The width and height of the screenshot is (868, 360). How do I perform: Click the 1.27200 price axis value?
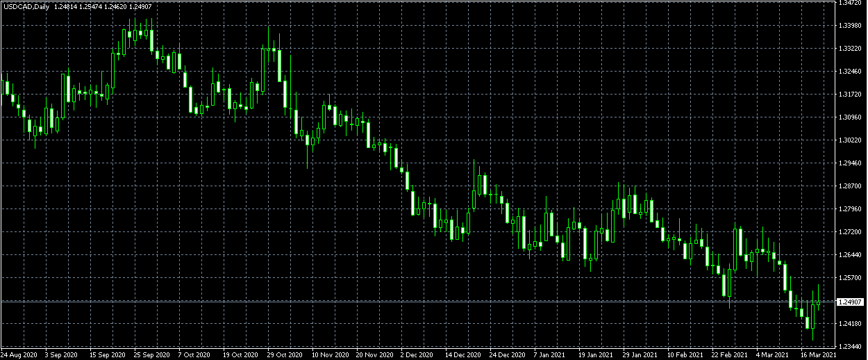[851, 232]
